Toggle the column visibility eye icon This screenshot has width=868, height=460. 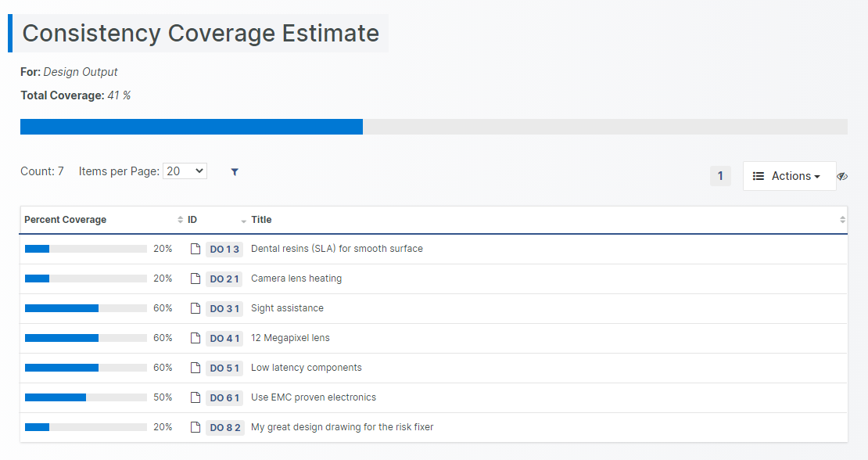point(842,177)
